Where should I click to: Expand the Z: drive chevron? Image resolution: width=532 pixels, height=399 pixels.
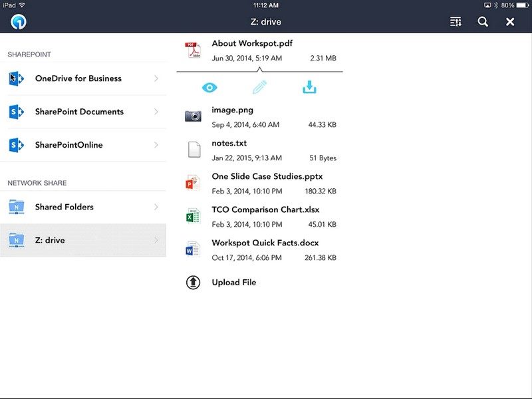(156, 240)
